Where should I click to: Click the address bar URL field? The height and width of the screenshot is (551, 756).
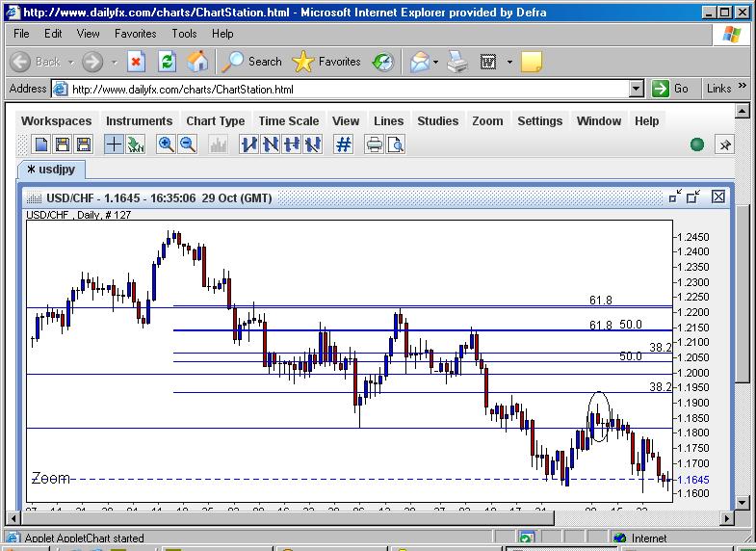click(341, 90)
